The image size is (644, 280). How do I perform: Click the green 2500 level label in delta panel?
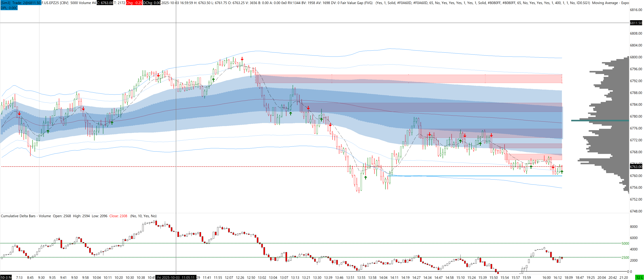pos(625,257)
